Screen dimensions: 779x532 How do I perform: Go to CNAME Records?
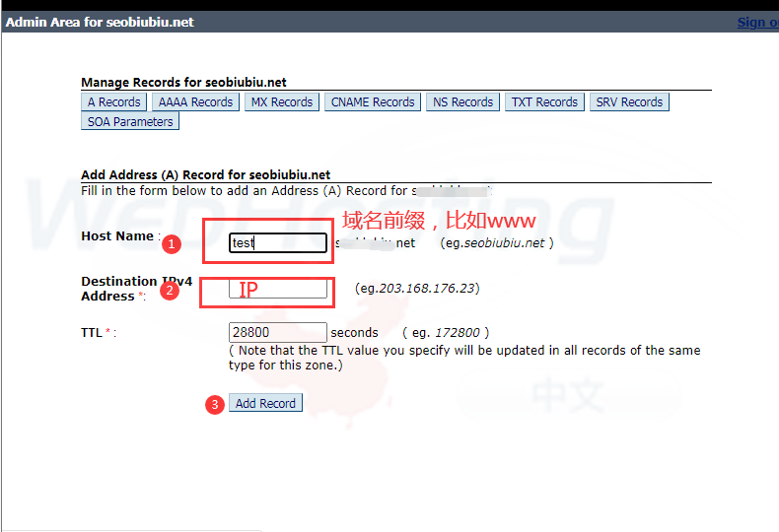(373, 102)
